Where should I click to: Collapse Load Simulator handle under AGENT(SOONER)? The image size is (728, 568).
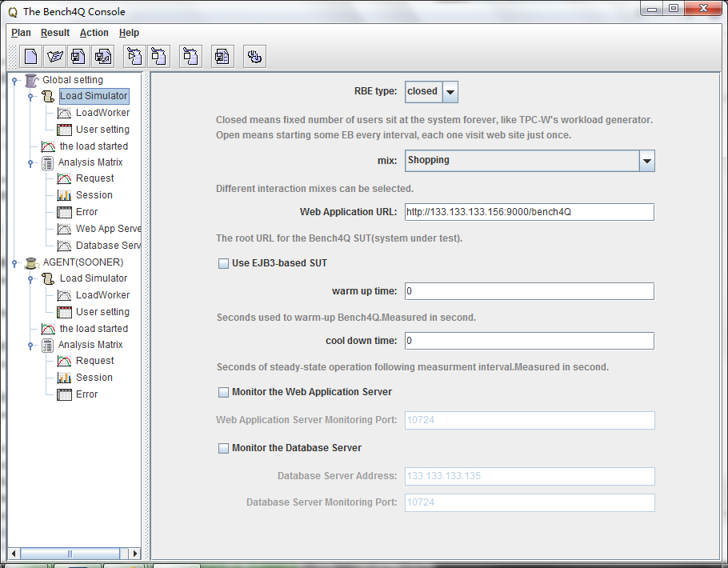(30, 279)
